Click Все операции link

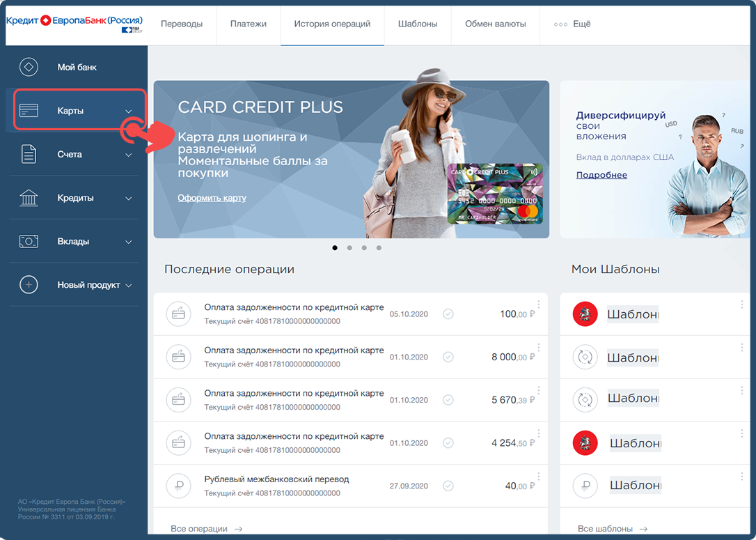pos(206,529)
